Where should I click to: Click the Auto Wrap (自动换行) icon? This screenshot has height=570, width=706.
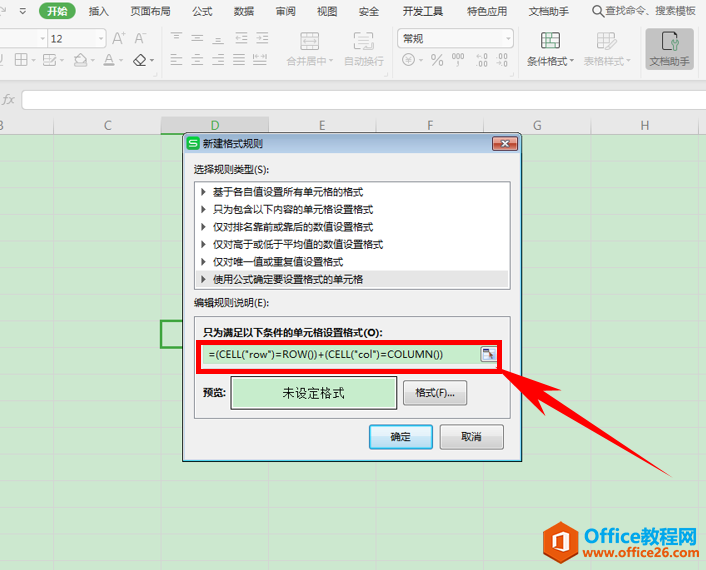(363, 41)
